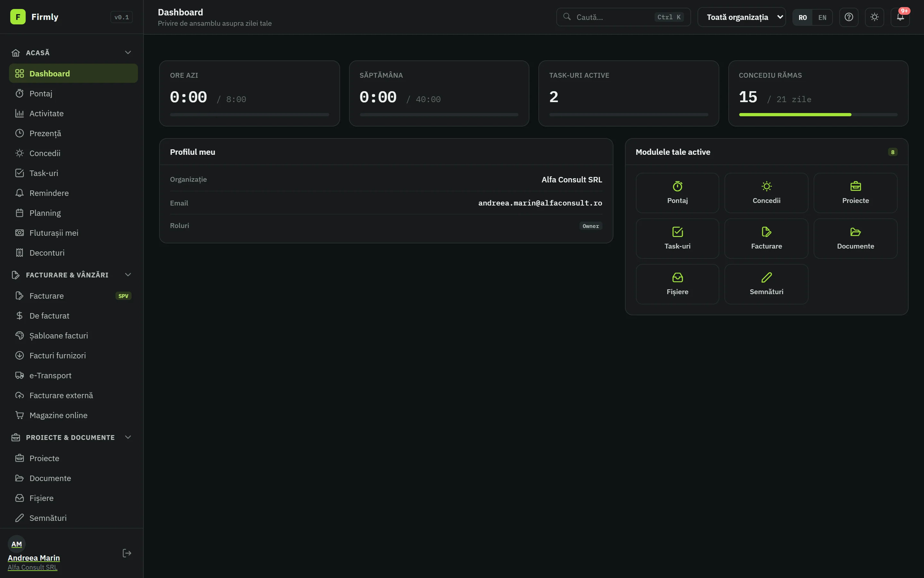924x578 pixels.
Task: Click the Alfa Consult SRL link
Action: tap(32, 567)
